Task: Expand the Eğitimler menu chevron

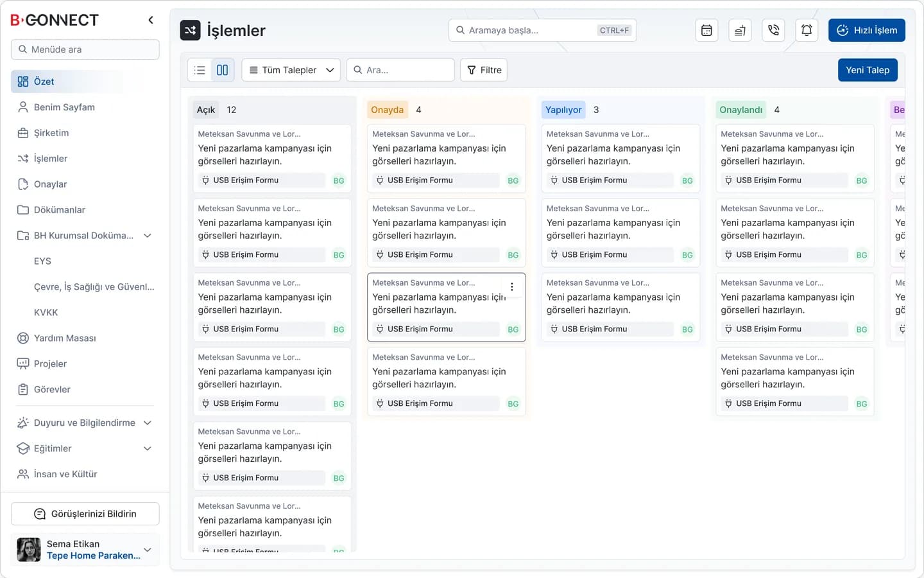Action: point(148,448)
